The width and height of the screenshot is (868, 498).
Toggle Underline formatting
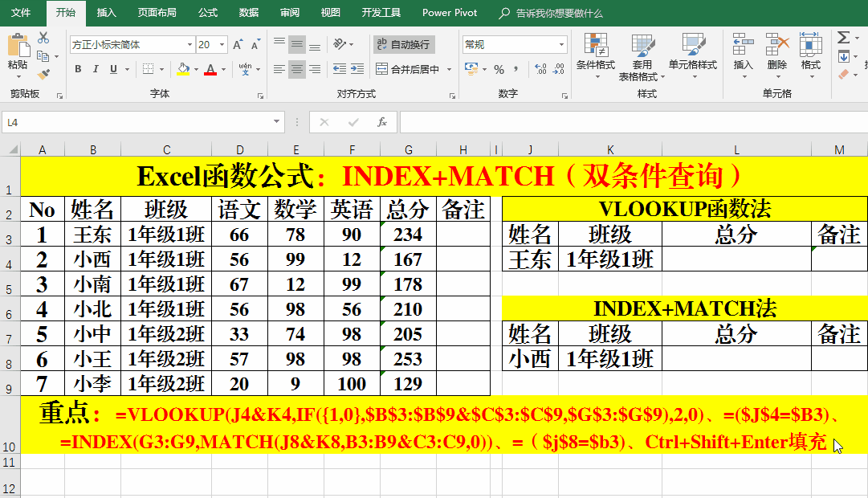click(x=113, y=69)
